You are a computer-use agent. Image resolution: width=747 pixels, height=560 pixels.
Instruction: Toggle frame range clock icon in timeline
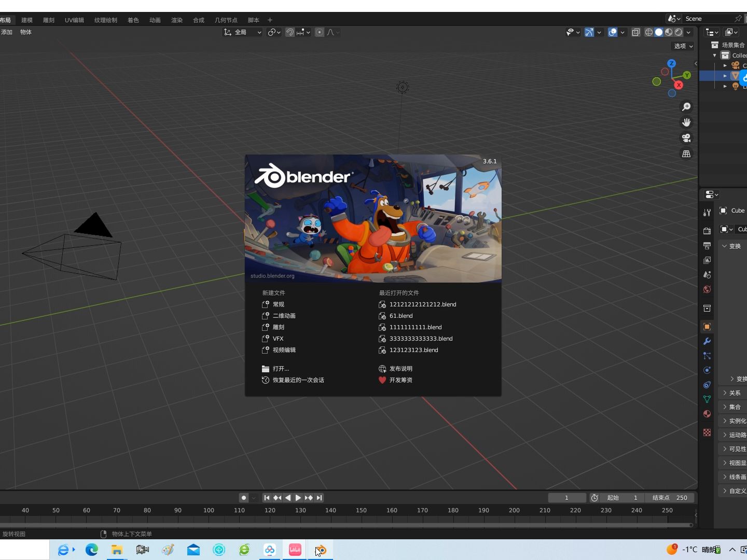(595, 498)
